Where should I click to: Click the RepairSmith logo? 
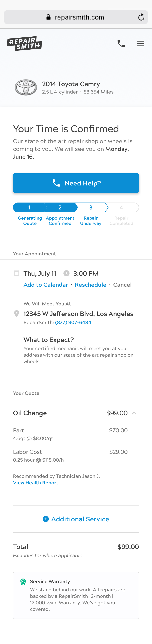[24, 44]
